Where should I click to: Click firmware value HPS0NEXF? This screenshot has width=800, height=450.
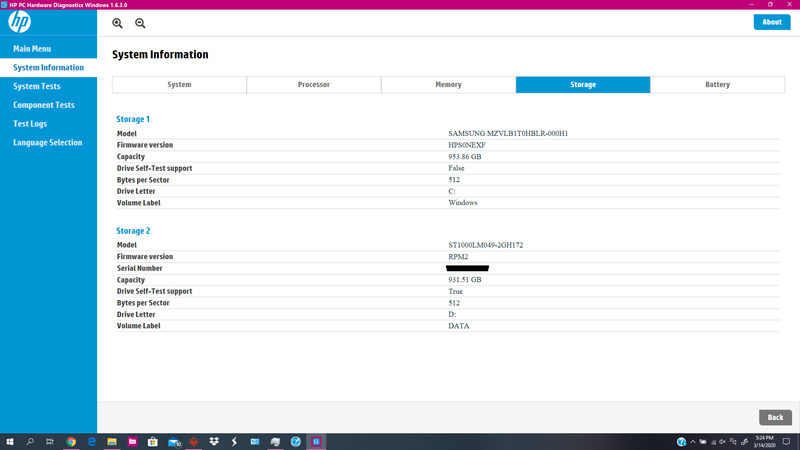(467, 145)
